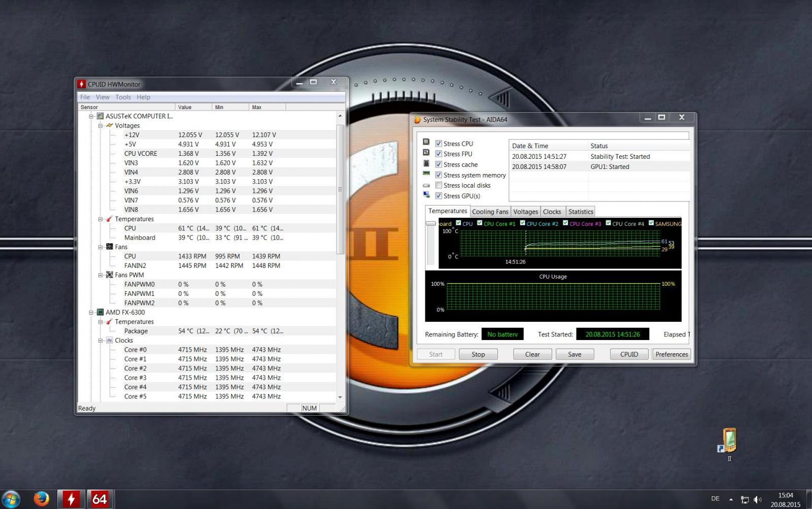Collapse the Fans tree node
The image size is (812, 509).
tap(100, 247)
